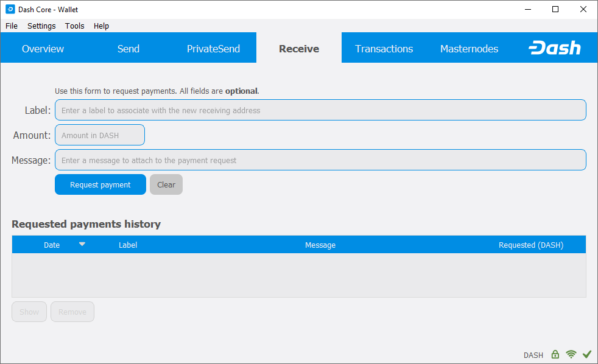Sort by the Label column header
This screenshot has width=598, height=364.
(x=128, y=245)
